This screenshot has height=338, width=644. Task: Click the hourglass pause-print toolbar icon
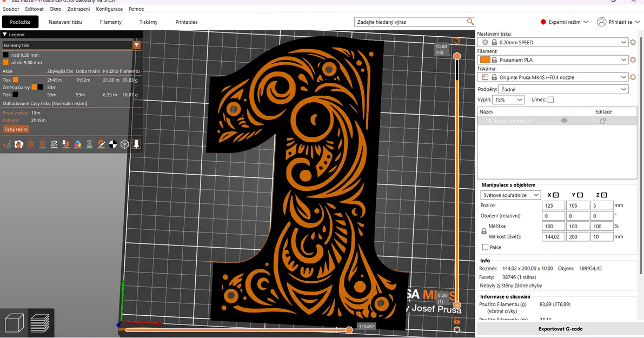pos(89,144)
